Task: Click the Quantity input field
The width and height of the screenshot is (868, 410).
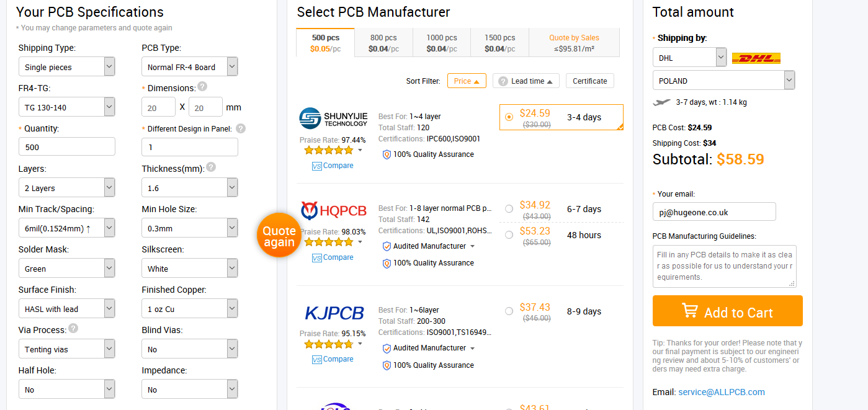Action: point(66,147)
